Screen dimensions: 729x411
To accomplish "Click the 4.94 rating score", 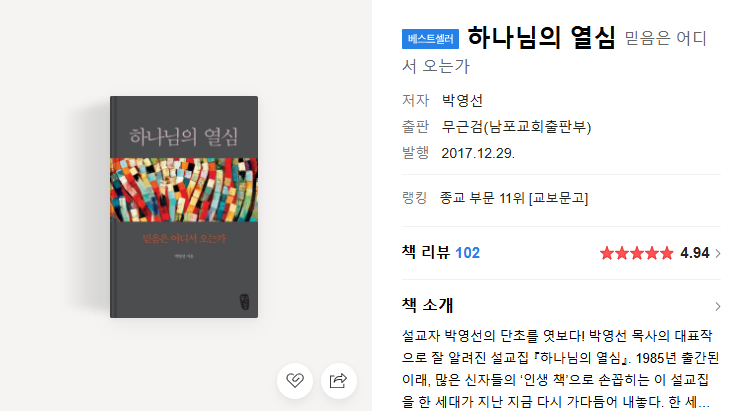I will point(695,253).
